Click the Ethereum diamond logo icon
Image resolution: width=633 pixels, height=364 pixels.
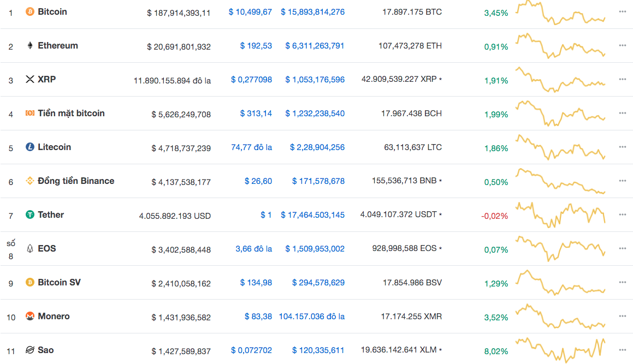pyautogui.click(x=30, y=46)
